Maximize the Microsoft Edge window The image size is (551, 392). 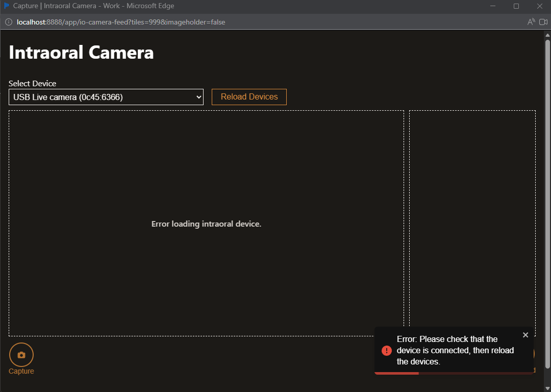516,6
